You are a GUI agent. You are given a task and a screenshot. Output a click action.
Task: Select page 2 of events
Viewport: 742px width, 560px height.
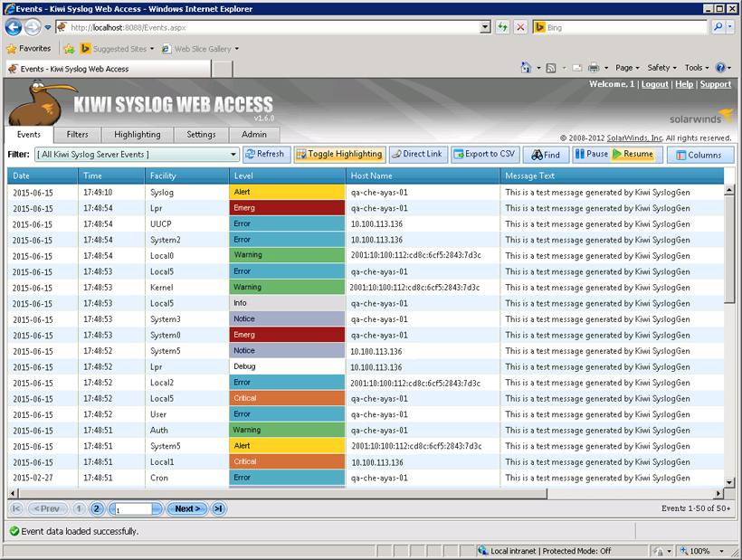pyautogui.click(x=96, y=508)
